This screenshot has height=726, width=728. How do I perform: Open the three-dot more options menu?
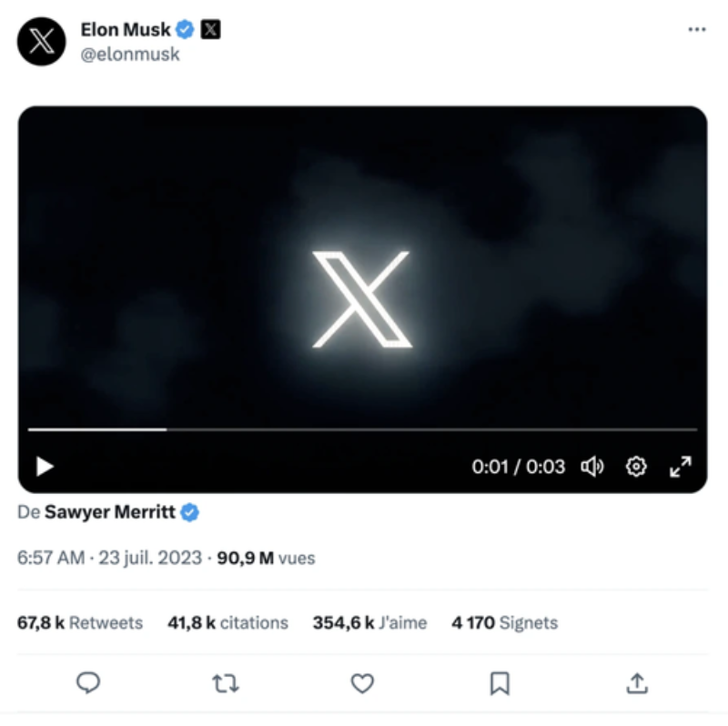tap(696, 30)
